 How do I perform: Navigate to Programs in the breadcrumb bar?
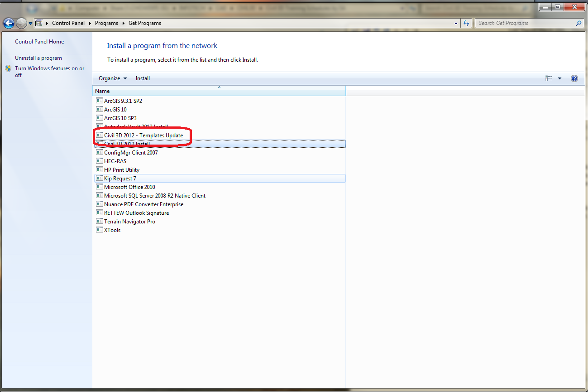click(107, 23)
